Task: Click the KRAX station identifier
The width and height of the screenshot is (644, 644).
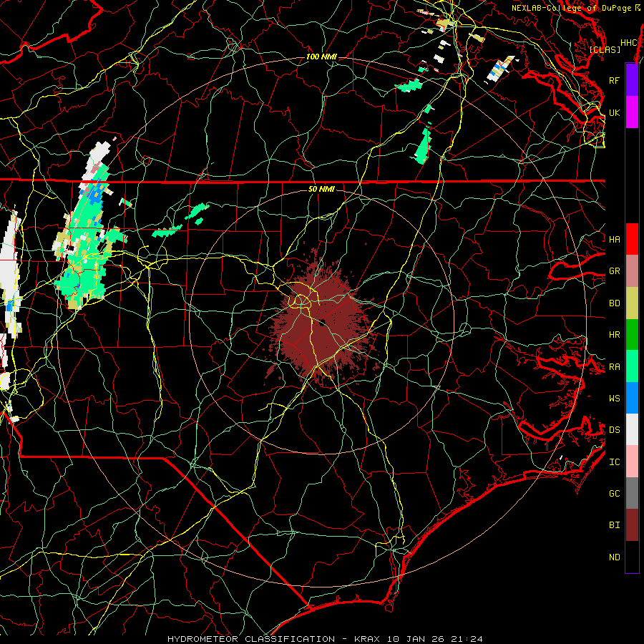Action: click(x=367, y=639)
